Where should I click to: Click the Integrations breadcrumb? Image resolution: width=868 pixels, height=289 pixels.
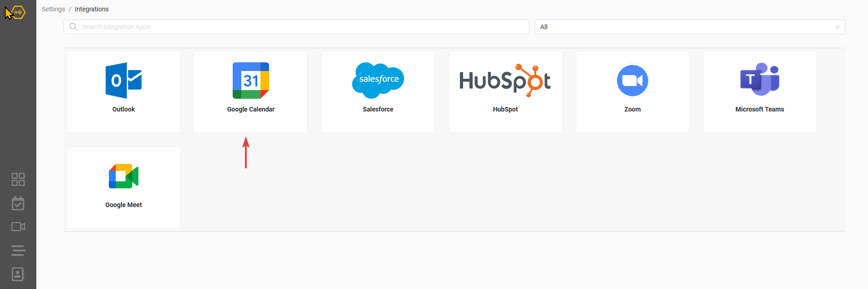point(92,9)
